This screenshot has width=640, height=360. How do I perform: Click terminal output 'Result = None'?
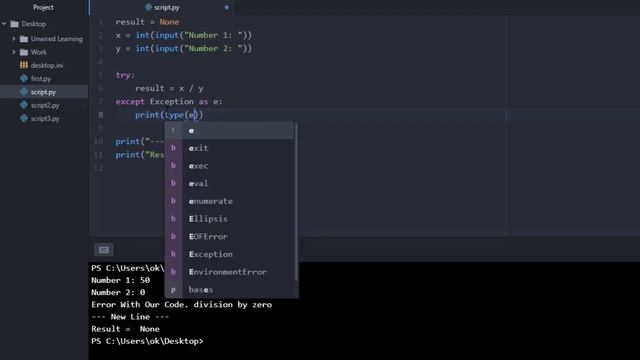click(125, 329)
